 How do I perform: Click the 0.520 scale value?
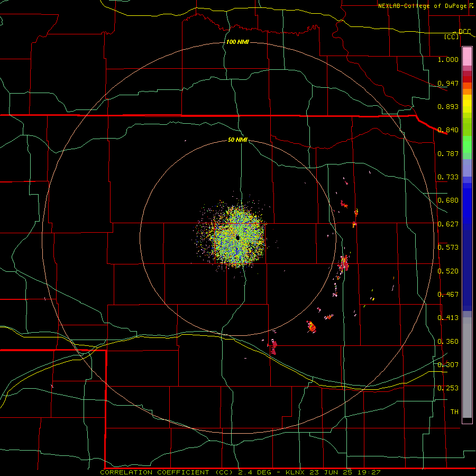click(x=448, y=271)
